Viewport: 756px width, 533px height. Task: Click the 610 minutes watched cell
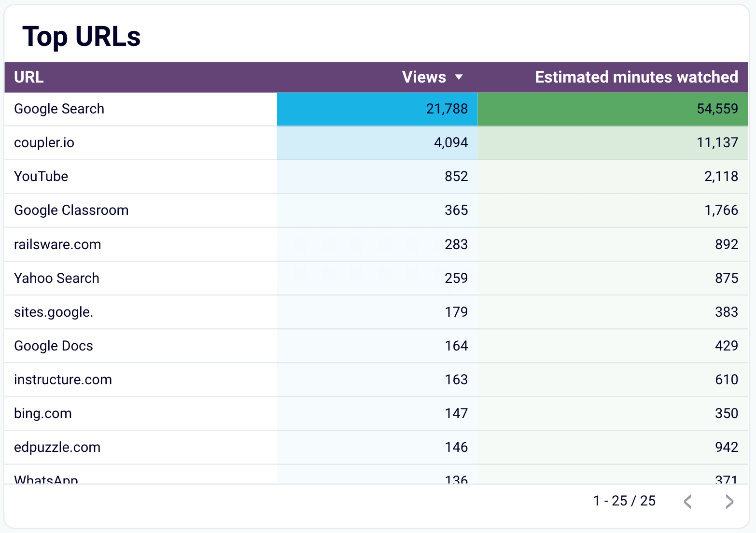pyautogui.click(x=613, y=379)
